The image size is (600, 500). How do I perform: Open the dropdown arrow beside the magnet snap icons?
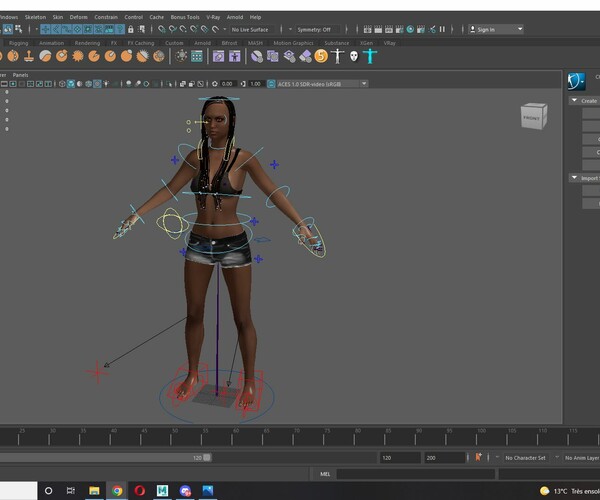pos(224,29)
